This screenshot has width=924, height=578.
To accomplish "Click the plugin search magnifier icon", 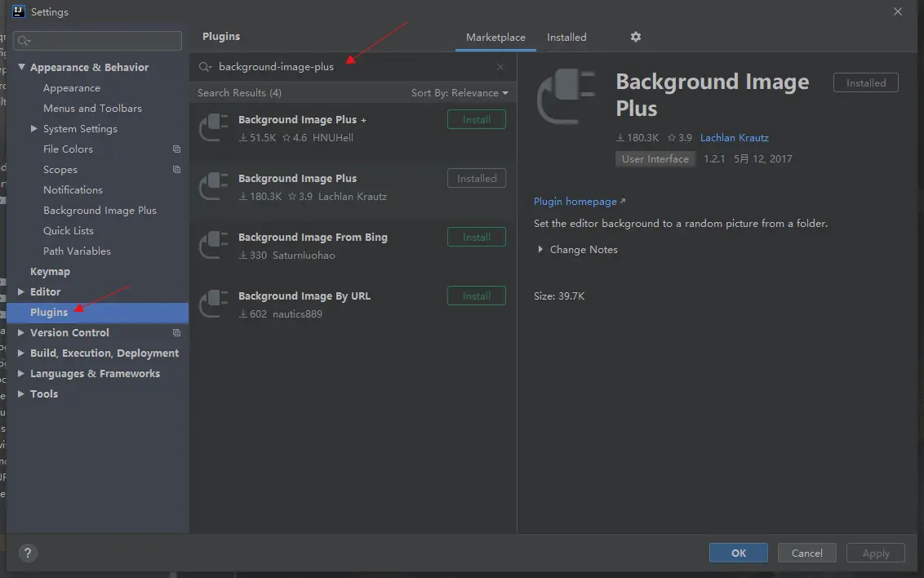I will 205,67.
